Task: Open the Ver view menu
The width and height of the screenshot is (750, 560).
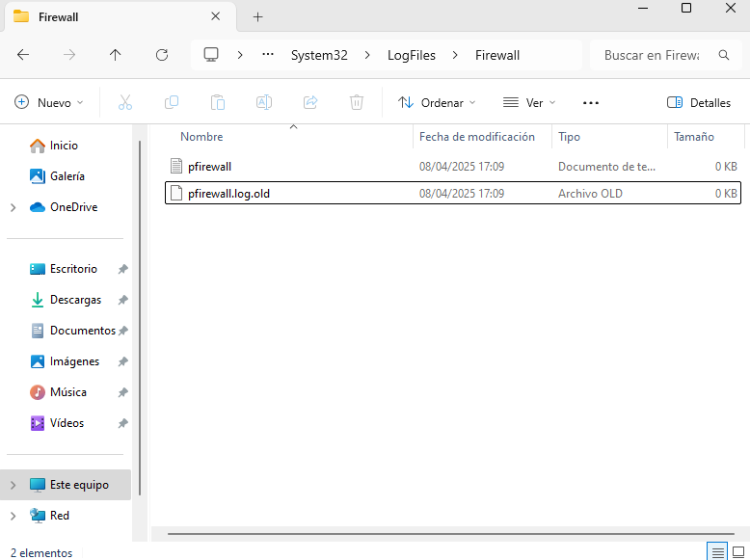Action: (x=529, y=102)
